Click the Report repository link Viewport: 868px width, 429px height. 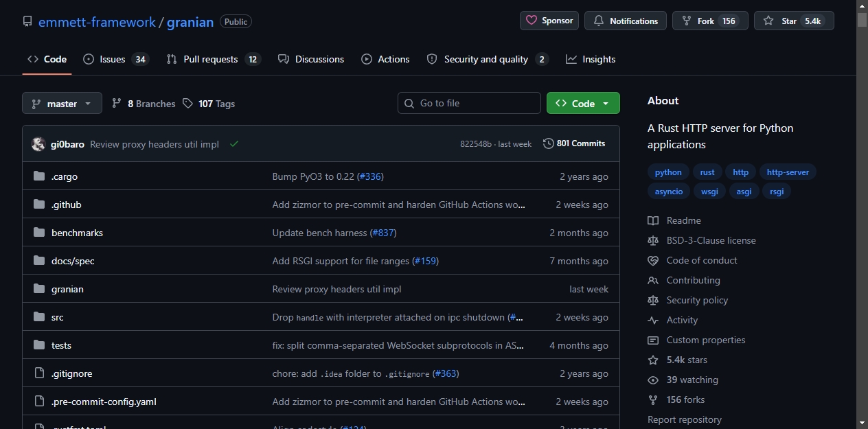coord(685,419)
